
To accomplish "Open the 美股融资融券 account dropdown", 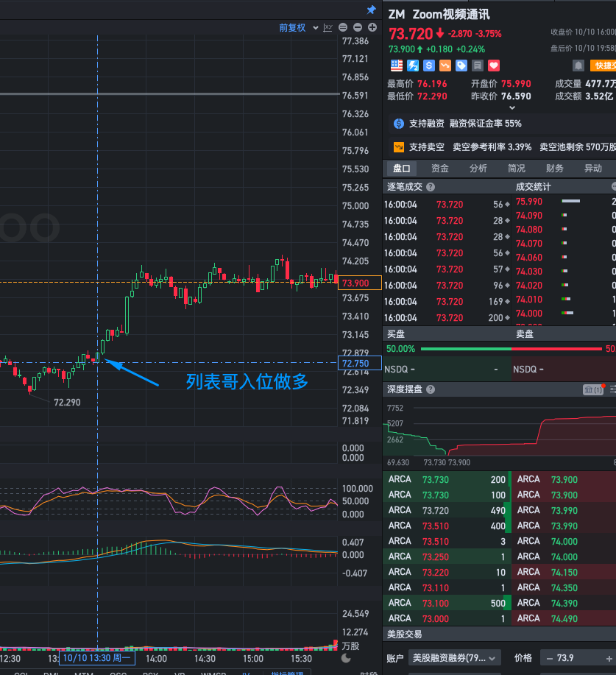I will click(454, 658).
